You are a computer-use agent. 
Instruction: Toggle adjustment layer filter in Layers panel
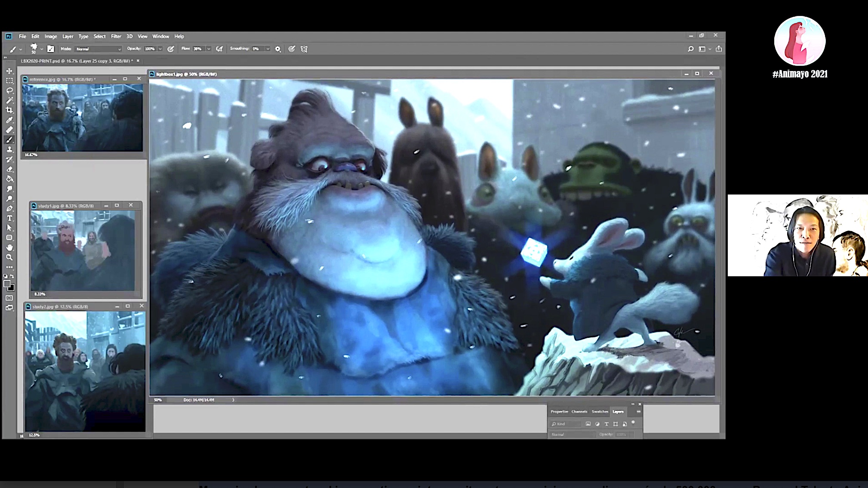tap(597, 424)
